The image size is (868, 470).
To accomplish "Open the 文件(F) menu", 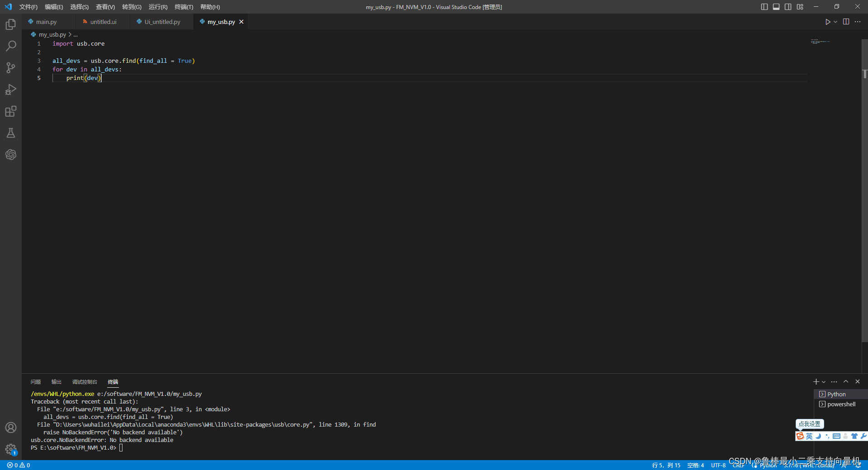I will (28, 7).
